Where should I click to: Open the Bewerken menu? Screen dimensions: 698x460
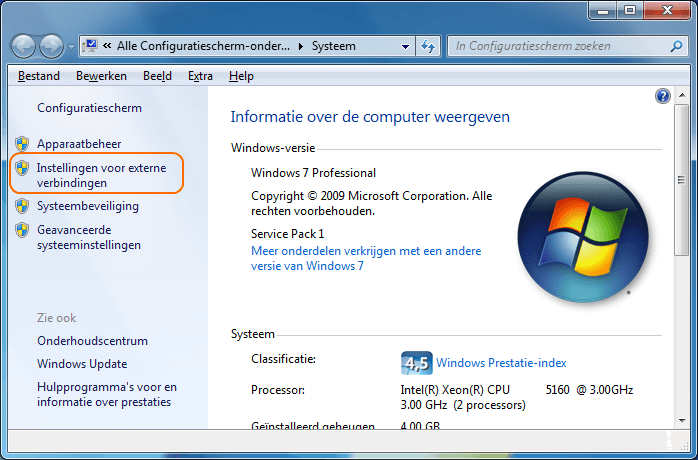pos(101,76)
